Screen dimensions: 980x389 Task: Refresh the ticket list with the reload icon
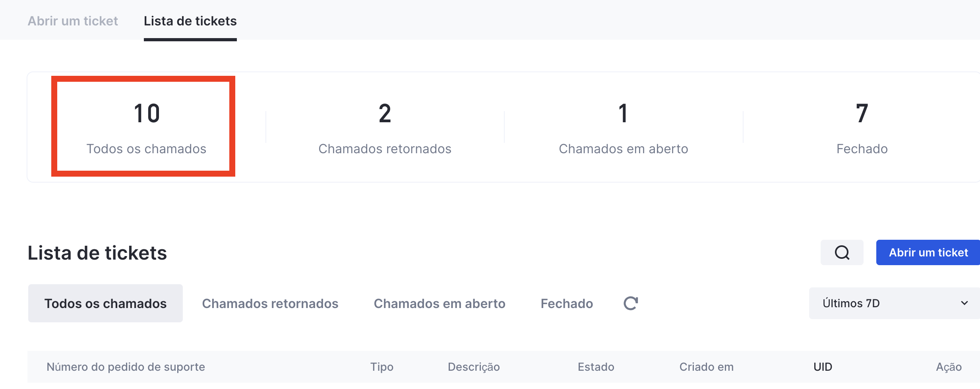(631, 304)
